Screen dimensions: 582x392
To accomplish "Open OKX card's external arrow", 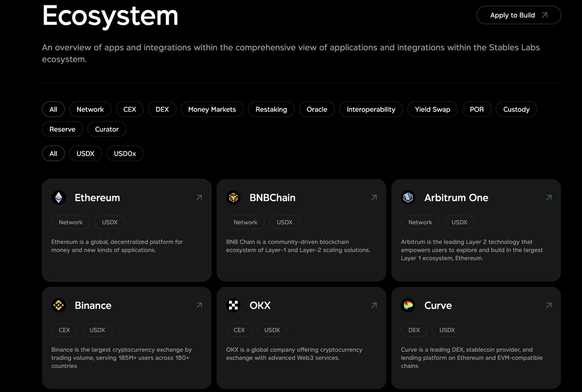I will [374, 305].
